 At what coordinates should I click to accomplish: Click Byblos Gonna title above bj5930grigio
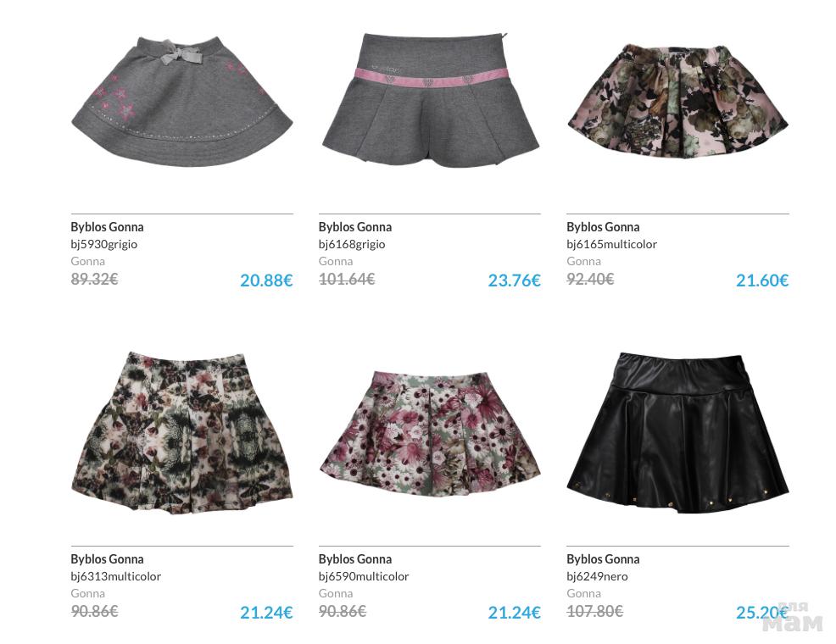pyautogui.click(x=107, y=227)
